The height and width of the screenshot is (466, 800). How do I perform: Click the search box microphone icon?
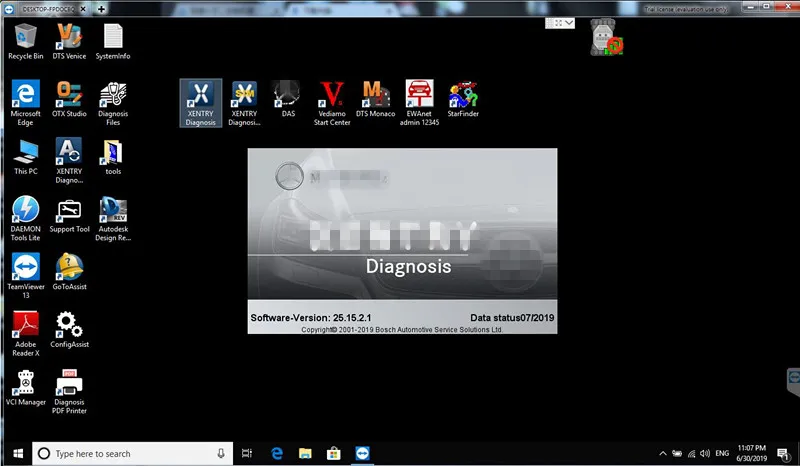tap(221, 453)
